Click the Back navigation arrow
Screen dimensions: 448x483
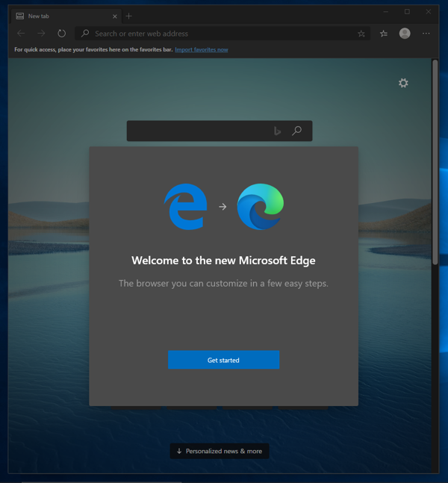coord(21,34)
